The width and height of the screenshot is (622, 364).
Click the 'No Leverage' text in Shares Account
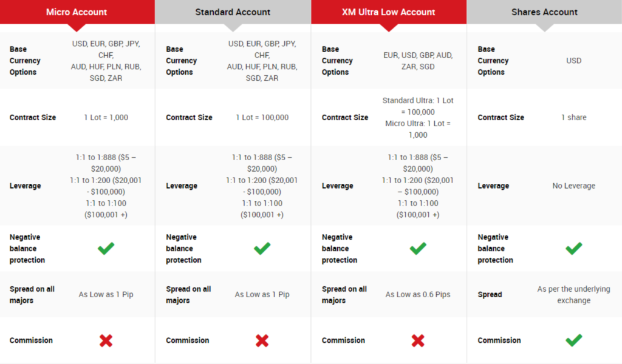pyautogui.click(x=573, y=186)
